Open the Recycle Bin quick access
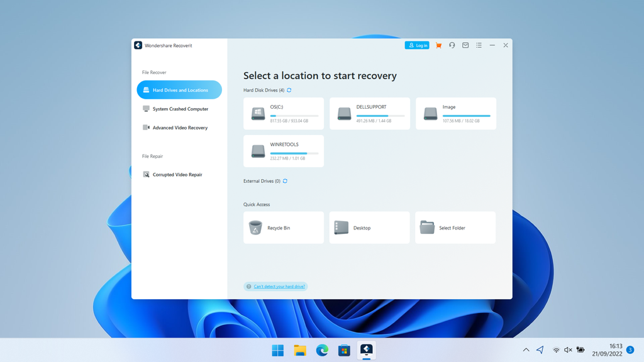644x362 pixels. point(283,228)
